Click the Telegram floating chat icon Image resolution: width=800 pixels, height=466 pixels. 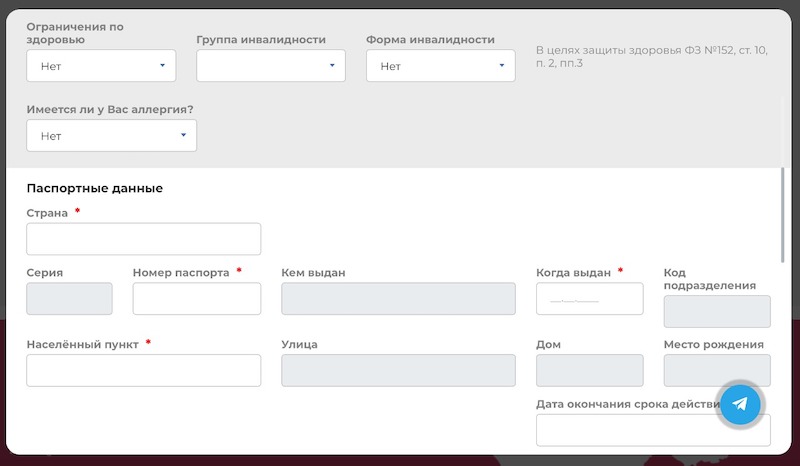740,404
